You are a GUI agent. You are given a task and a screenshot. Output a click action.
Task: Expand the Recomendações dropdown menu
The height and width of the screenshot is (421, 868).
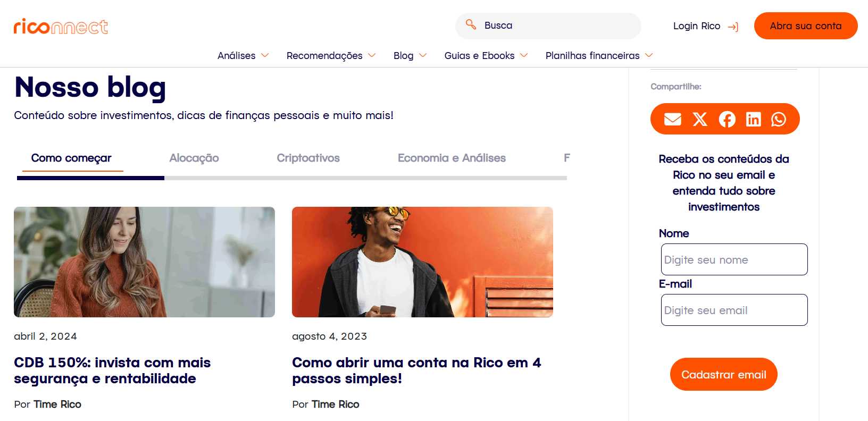331,55
